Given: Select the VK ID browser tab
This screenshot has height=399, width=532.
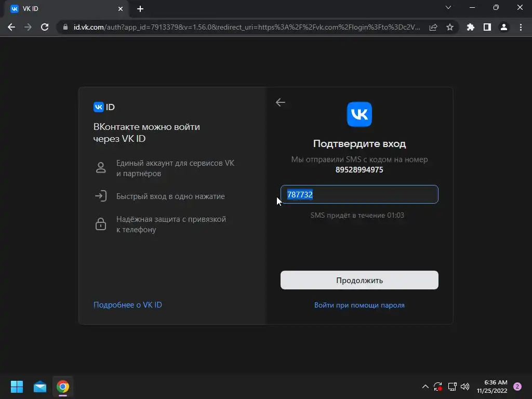Looking at the screenshot, I should point(66,9).
